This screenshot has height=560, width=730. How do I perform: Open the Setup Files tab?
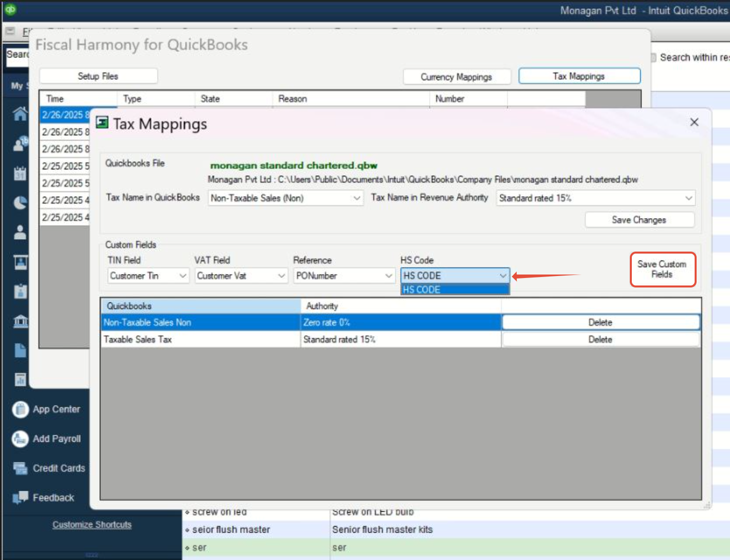click(x=98, y=76)
